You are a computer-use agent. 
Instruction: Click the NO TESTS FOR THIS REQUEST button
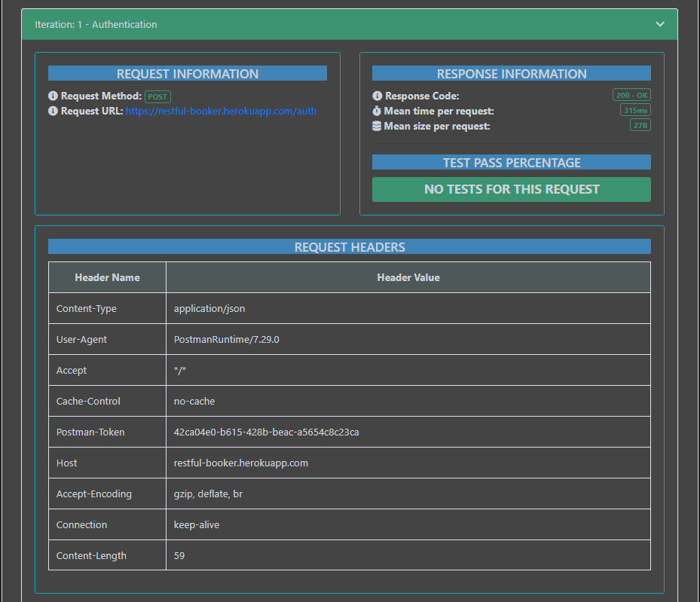coord(512,189)
